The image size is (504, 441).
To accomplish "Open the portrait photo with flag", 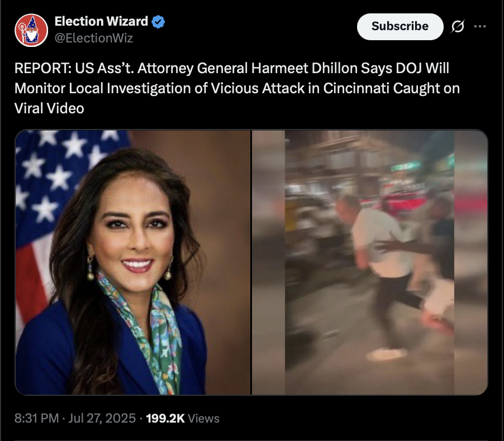I will coord(133,262).
